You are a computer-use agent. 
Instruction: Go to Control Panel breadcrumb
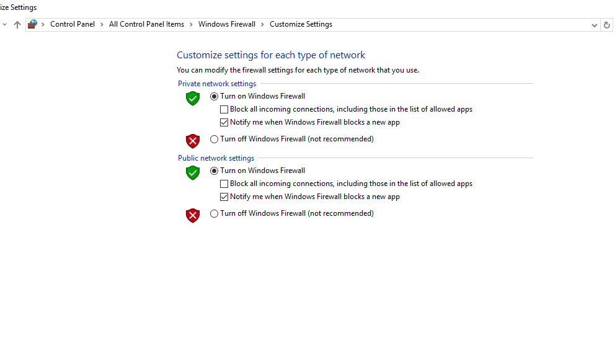tap(72, 24)
